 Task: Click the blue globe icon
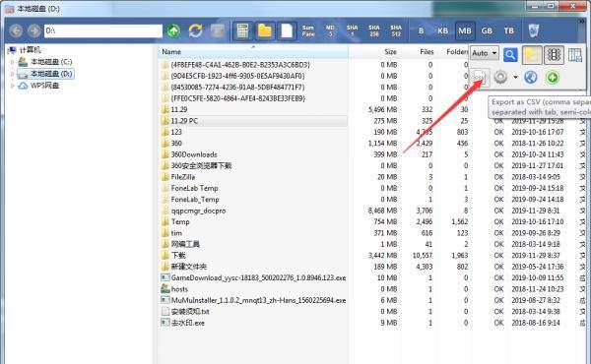(x=531, y=77)
